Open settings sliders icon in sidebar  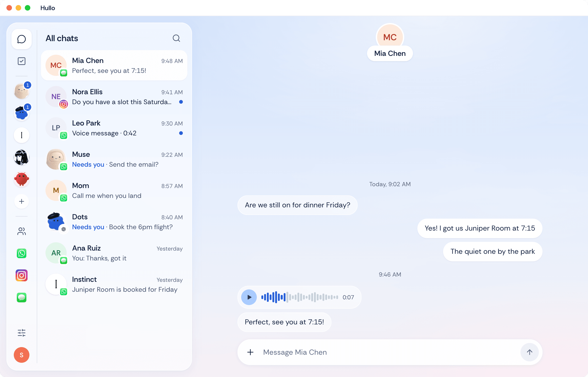pos(22,333)
